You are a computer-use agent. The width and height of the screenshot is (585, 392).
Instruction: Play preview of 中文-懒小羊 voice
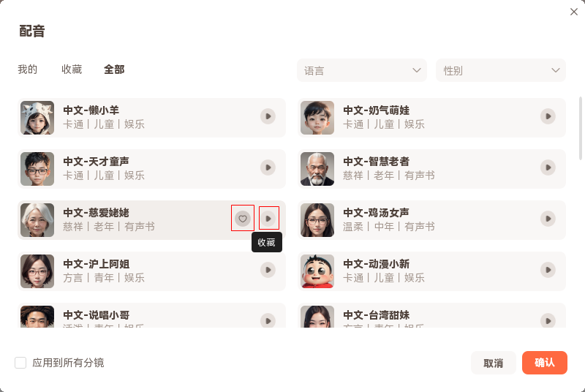coord(268,116)
